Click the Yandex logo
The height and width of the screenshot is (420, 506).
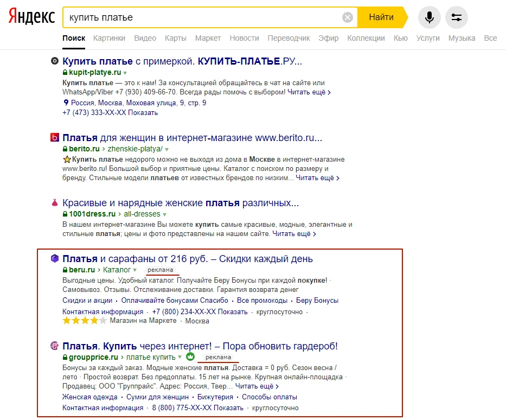pyautogui.click(x=31, y=17)
